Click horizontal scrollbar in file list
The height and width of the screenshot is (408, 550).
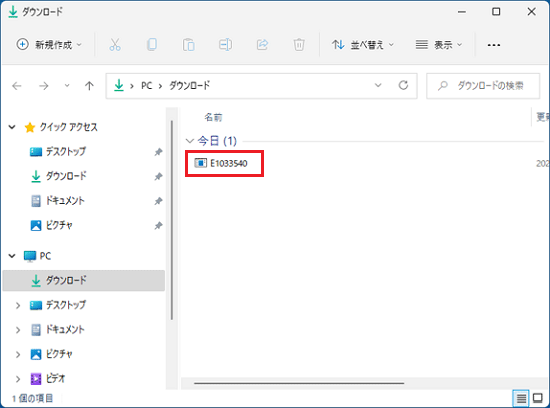point(299,383)
